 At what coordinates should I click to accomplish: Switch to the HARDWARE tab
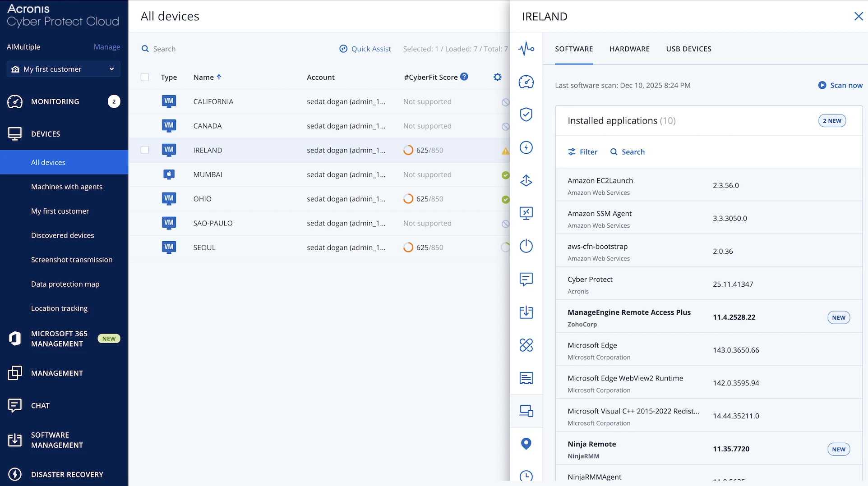pos(629,49)
